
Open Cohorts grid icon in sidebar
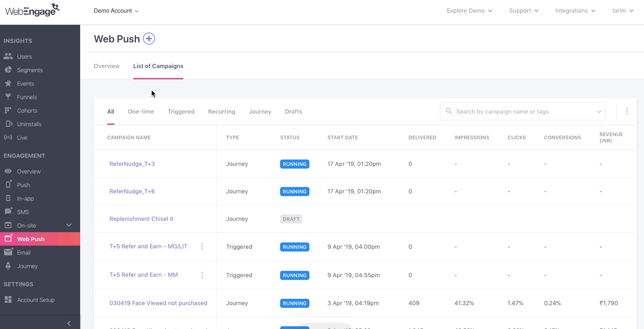point(8,110)
